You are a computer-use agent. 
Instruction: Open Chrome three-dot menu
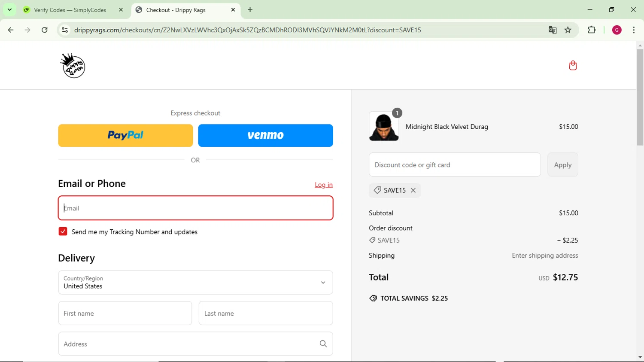tap(634, 30)
